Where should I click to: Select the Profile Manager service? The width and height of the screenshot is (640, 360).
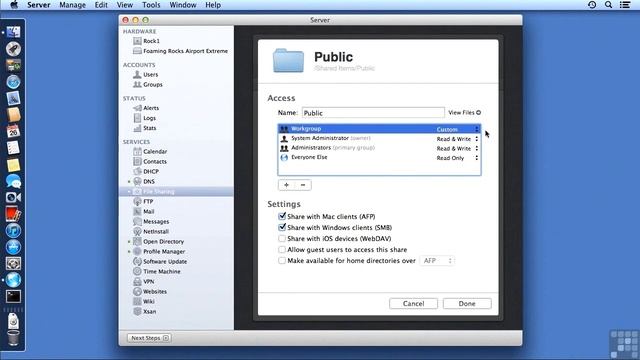pyautogui.click(x=159, y=251)
